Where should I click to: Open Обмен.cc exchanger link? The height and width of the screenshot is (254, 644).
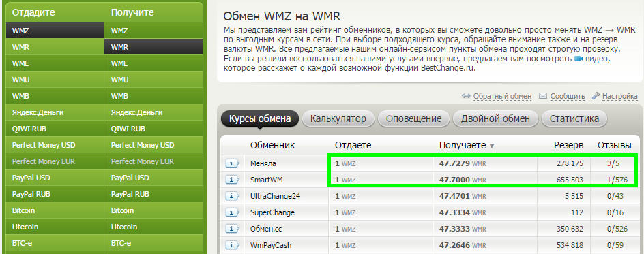(x=267, y=229)
